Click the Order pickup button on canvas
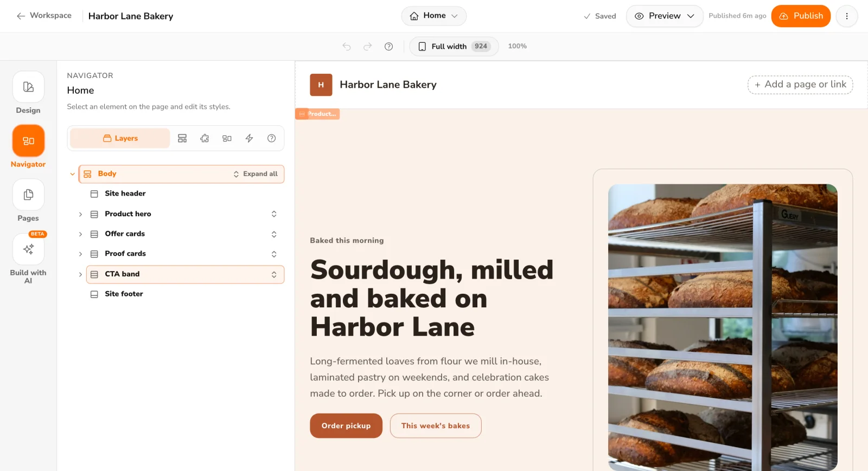868x471 pixels. (346, 426)
